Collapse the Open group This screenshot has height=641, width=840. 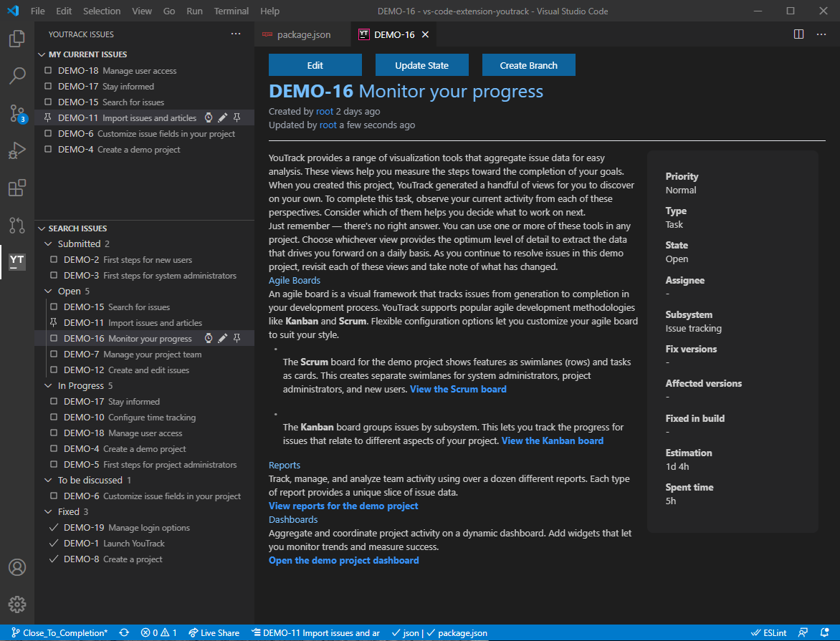coord(48,291)
